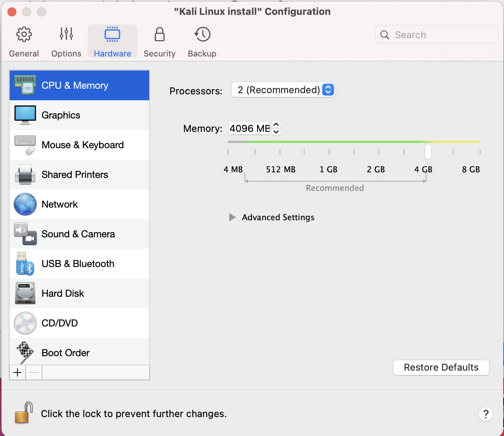Click the Restore Defaults button
Screen dimensions: 504x436
(441, 367)
